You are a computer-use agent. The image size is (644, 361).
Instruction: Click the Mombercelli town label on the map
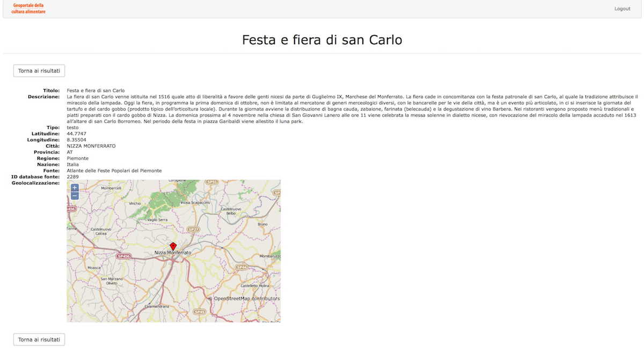point(111,188)
